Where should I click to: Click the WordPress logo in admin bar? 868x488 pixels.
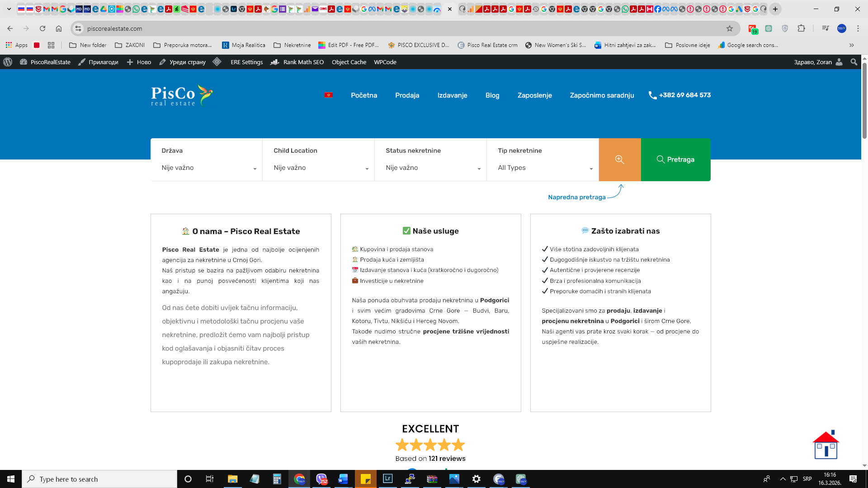point(8,62)
